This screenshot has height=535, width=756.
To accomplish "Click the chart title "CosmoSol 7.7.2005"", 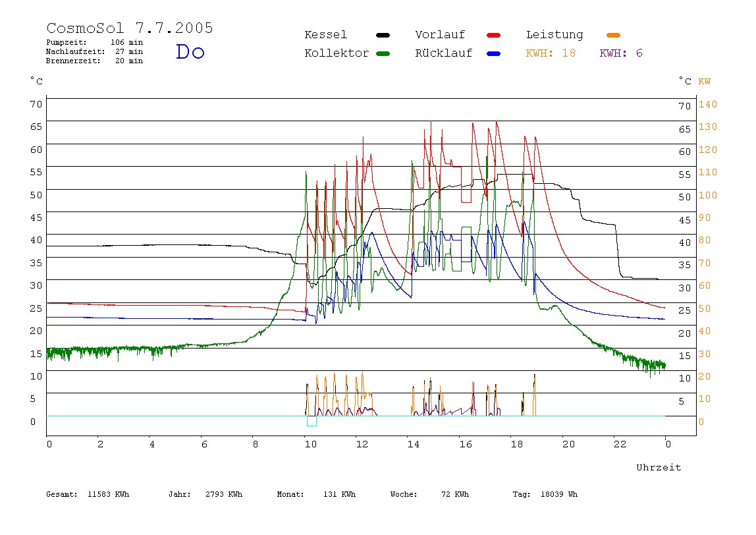I will coord(130,28).
